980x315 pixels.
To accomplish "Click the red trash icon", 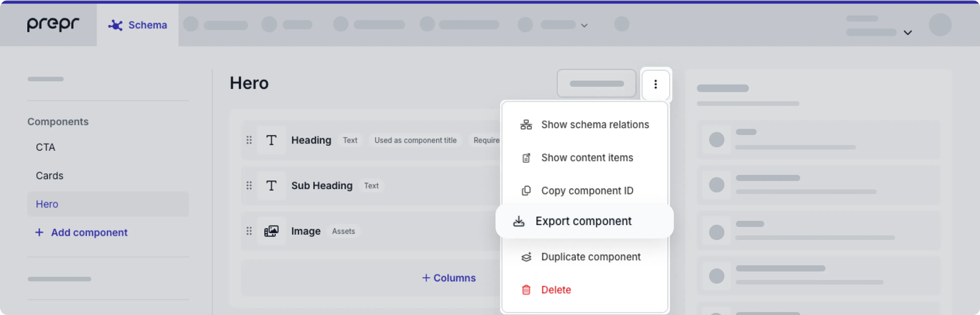I will pyautogui.click(x=526, y=290).
